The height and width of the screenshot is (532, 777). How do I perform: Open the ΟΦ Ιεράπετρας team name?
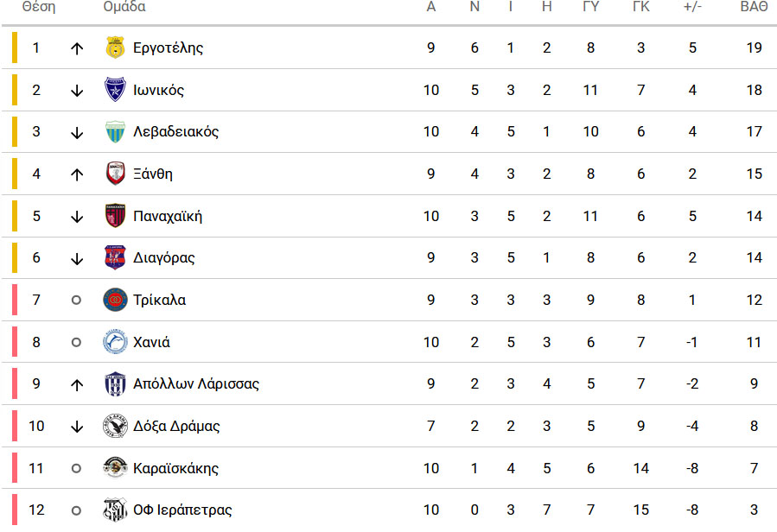tap(182, 510)
